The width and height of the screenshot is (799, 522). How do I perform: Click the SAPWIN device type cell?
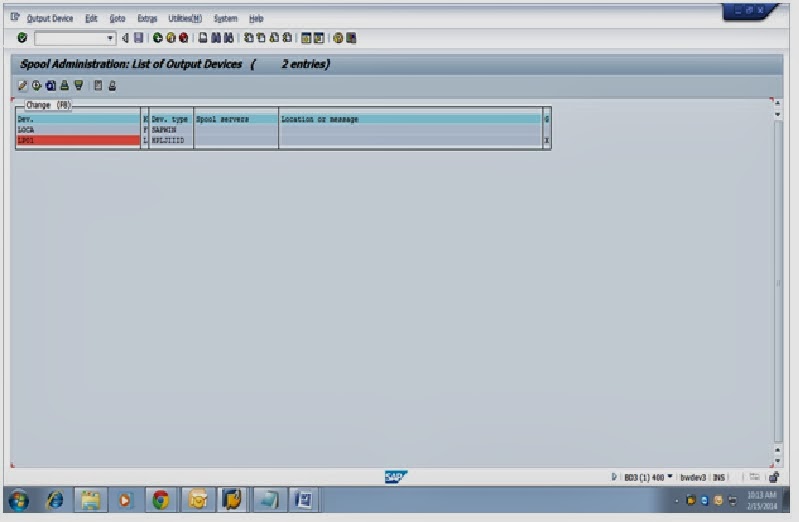(x=164, y=129)
